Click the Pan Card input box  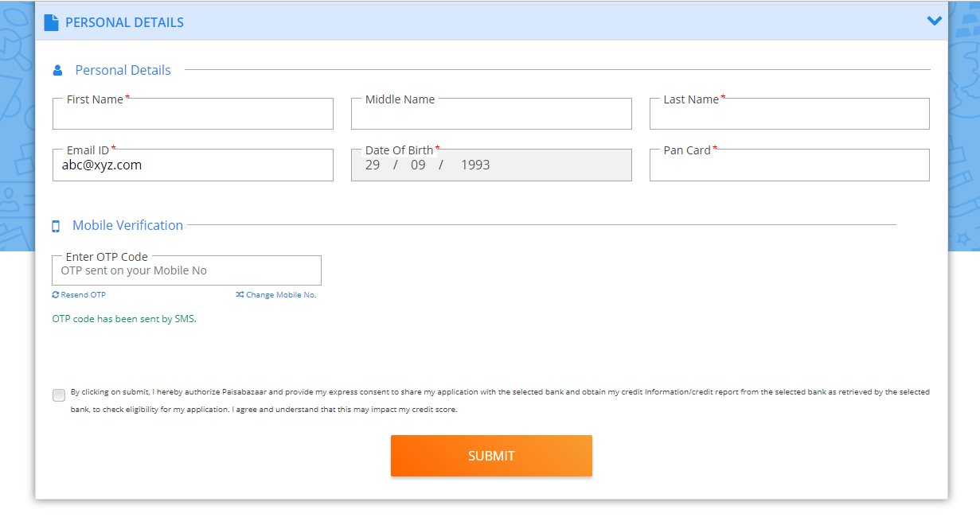coord(790,165)
